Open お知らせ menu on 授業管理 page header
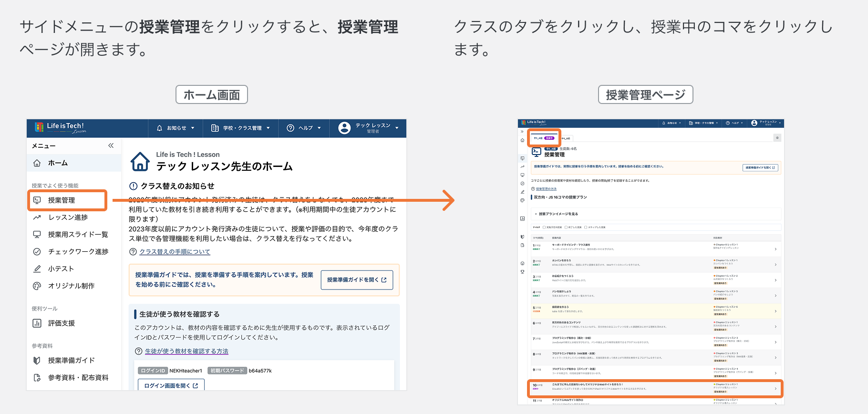This screenshot has width=868, height=414. pyautogui.click(x=672, y=123)
